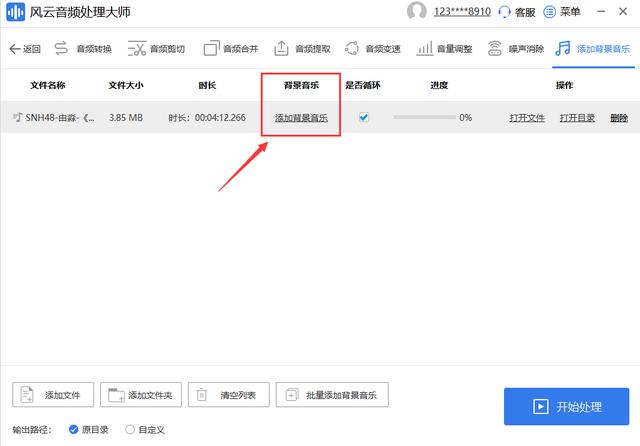The width and height of the screenshot is (640, 446).
Task: Start processing with 开始处理 button
Action: [x=567, y=406]
